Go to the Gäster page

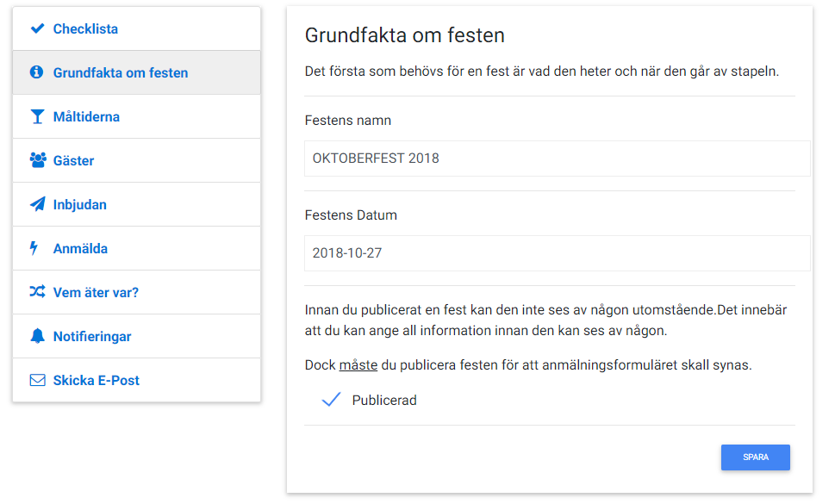[136, 160]
